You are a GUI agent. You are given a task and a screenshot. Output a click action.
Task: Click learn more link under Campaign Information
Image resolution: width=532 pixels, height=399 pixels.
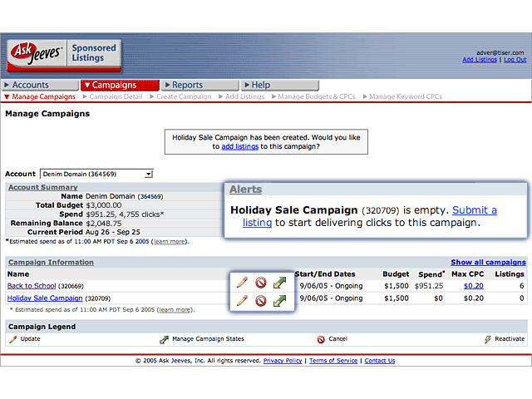(175, 310)
